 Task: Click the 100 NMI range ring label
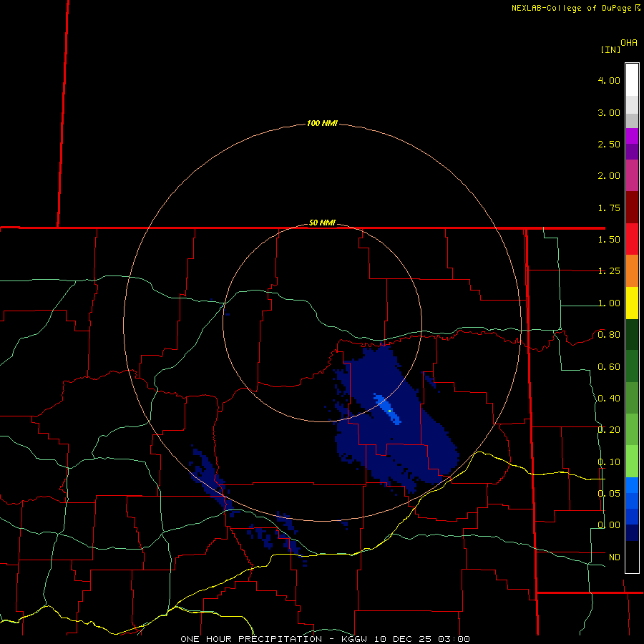[322, 123]
